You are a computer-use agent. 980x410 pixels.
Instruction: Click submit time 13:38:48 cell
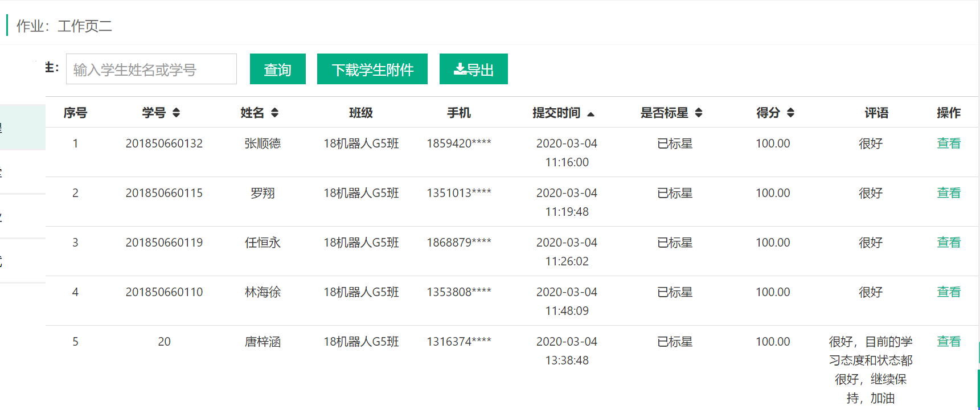(x=567, y=351)
